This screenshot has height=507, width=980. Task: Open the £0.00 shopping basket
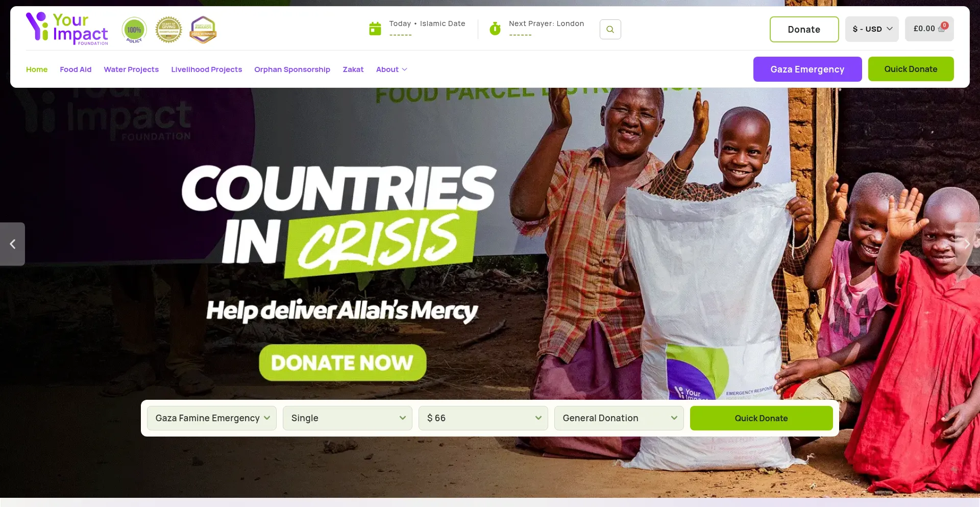pos(929,29)
